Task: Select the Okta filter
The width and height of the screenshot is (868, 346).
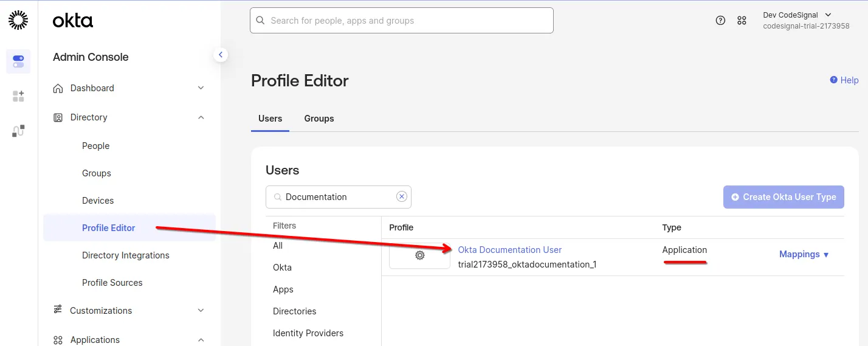Action: coord(282,268)
